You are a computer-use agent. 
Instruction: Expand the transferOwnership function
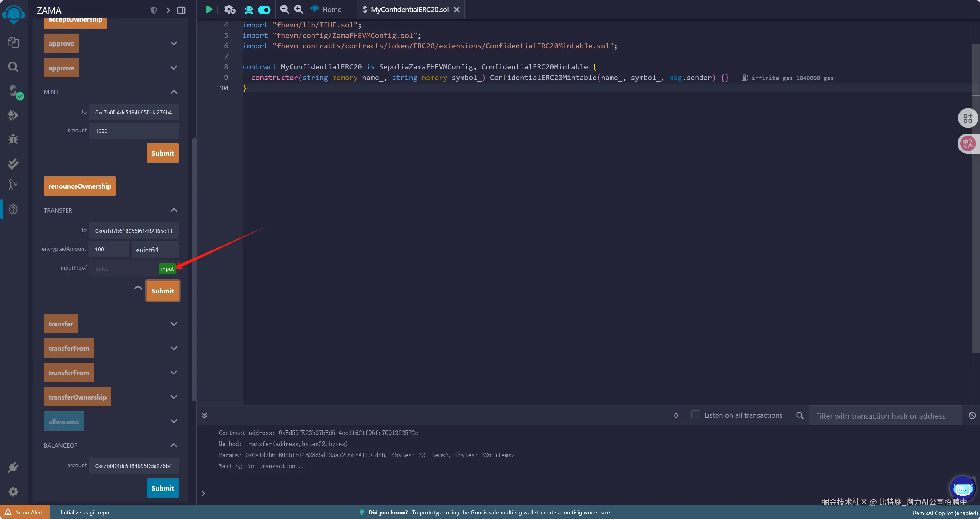[174, 397]
